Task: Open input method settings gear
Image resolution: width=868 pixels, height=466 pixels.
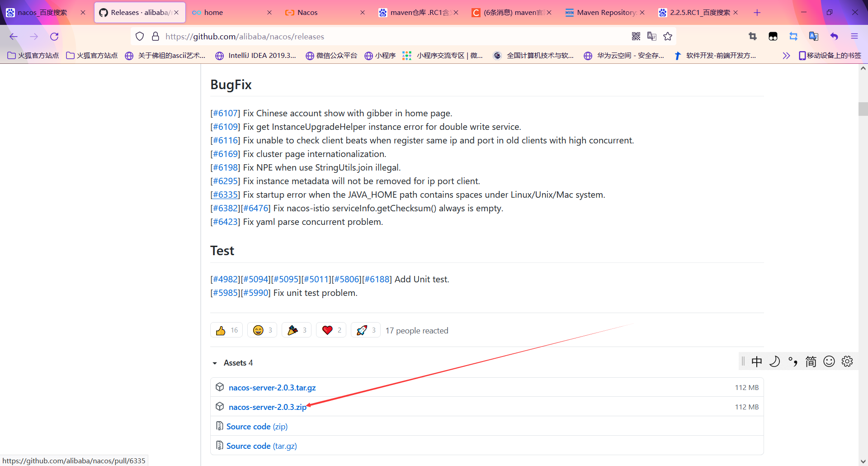Action: point(847,361)
